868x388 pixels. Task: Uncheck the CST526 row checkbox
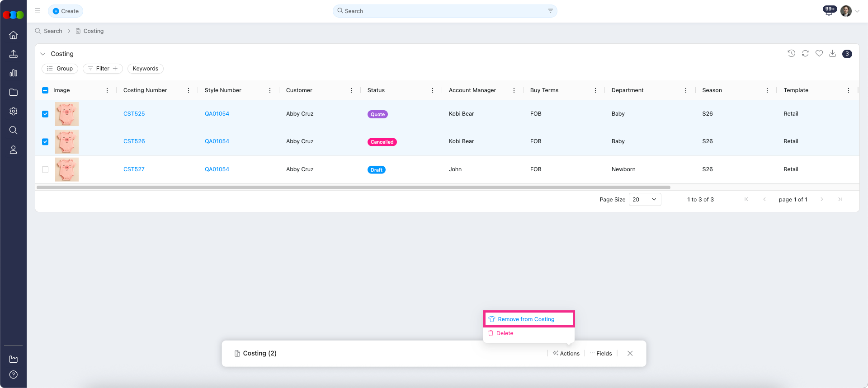[x=45, y=142]
